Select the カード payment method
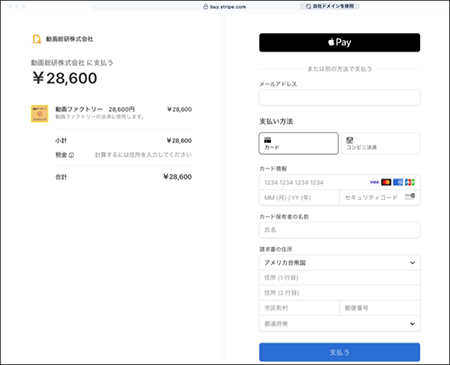 pos(299,143)
